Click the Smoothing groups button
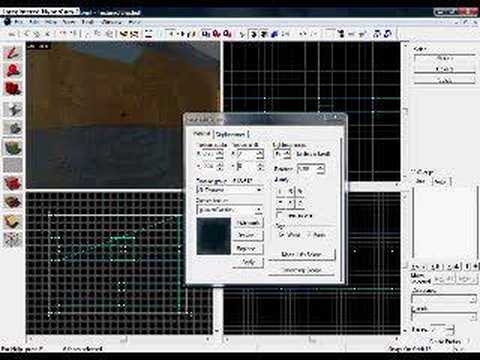Screen dimensions: 480x360 coord(301,270)
